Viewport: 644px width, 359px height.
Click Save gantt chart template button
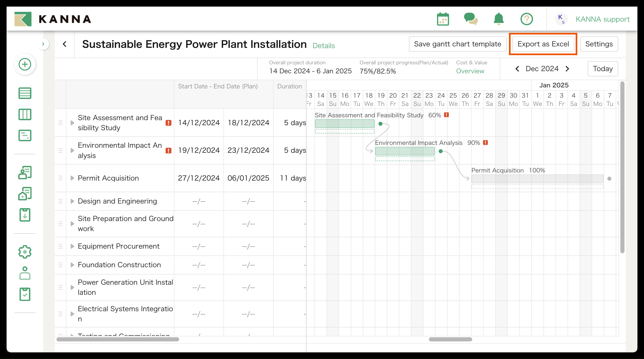(x=458, y=44)
